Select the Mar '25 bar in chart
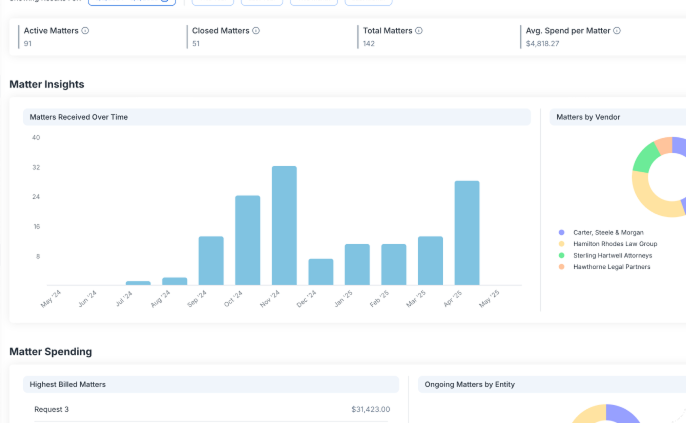 430,261
